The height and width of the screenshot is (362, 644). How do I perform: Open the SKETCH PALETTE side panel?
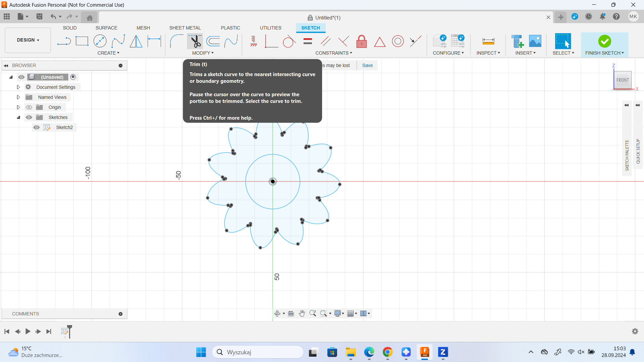pyautogui.click(x=627, y=155)
